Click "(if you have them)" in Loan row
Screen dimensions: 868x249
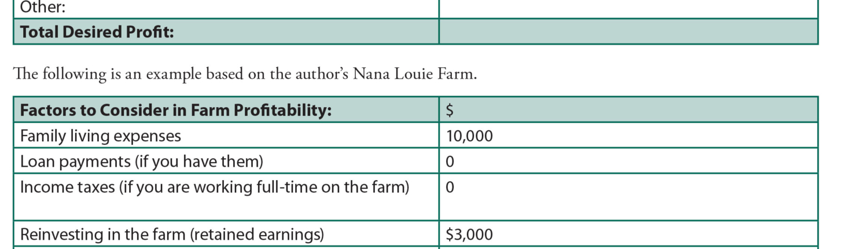click(x=199, y=162)
